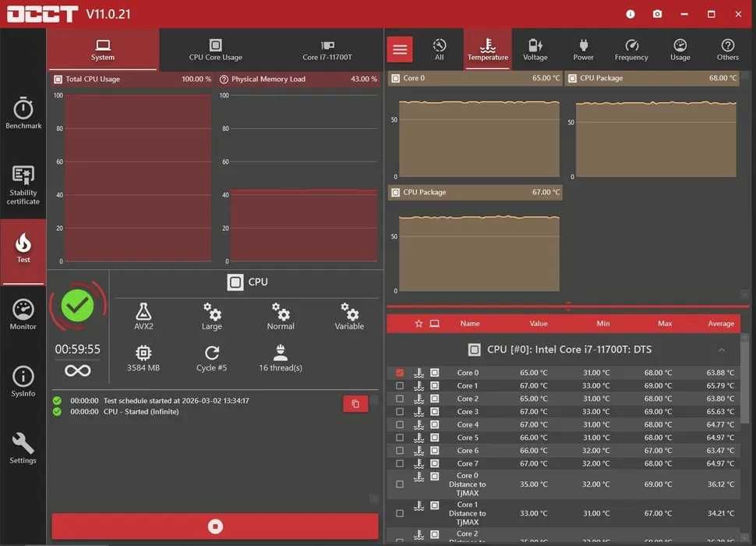The image size is (756, 546).
Task: Select the Large data set option
Action: pyautogui.click(x=212, y=317)
